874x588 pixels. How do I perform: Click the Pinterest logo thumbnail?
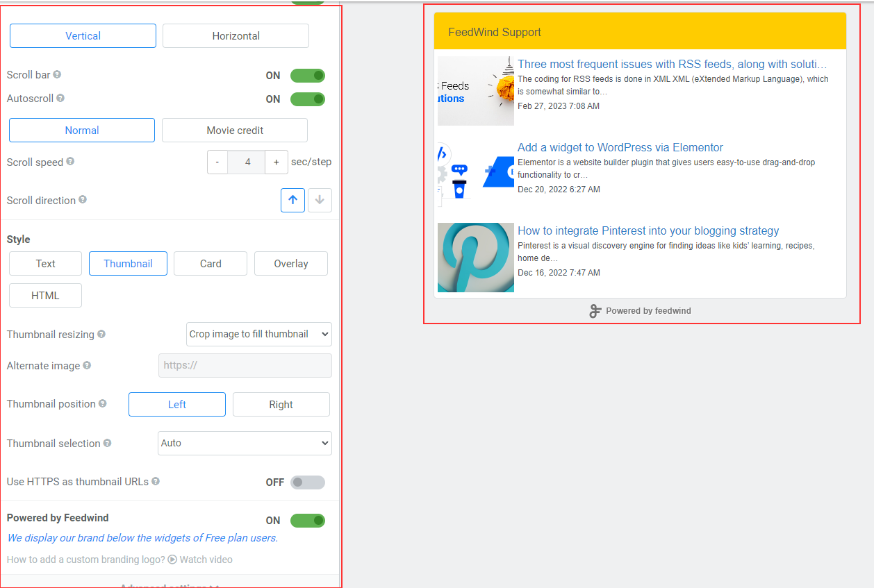(x=476, y=258)
